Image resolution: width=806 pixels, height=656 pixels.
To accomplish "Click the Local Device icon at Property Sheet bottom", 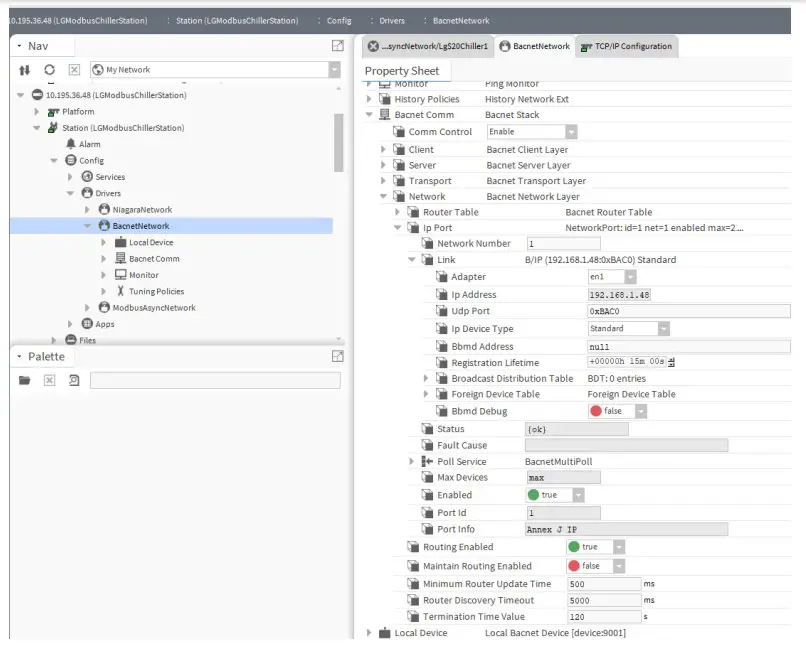I will [x=384, y=633].
